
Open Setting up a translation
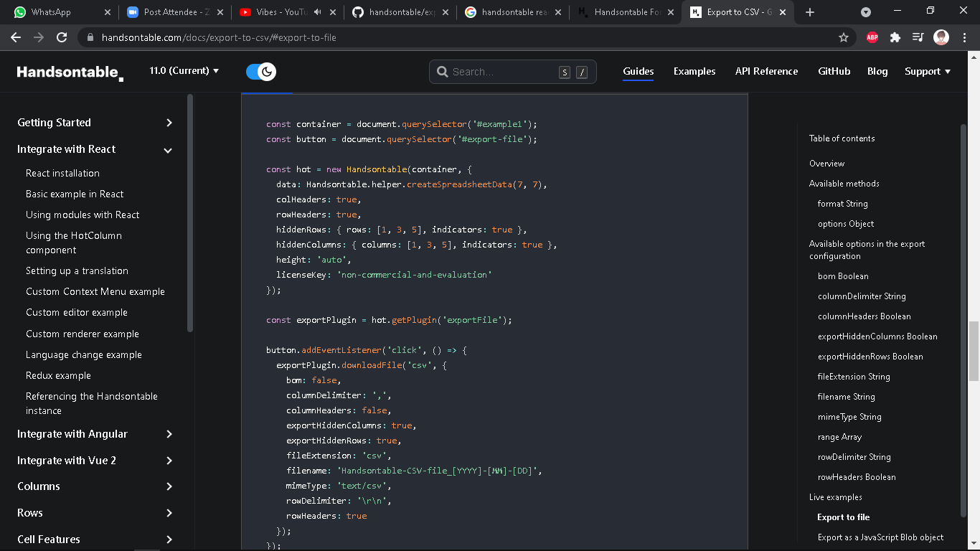(77, 270)
